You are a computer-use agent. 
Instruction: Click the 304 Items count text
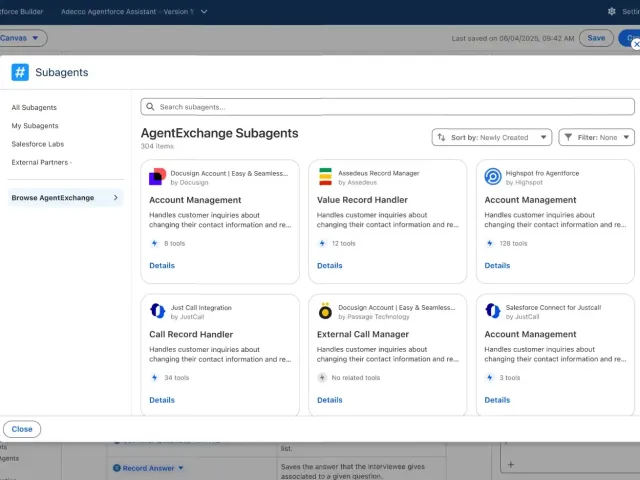point(157,146)
